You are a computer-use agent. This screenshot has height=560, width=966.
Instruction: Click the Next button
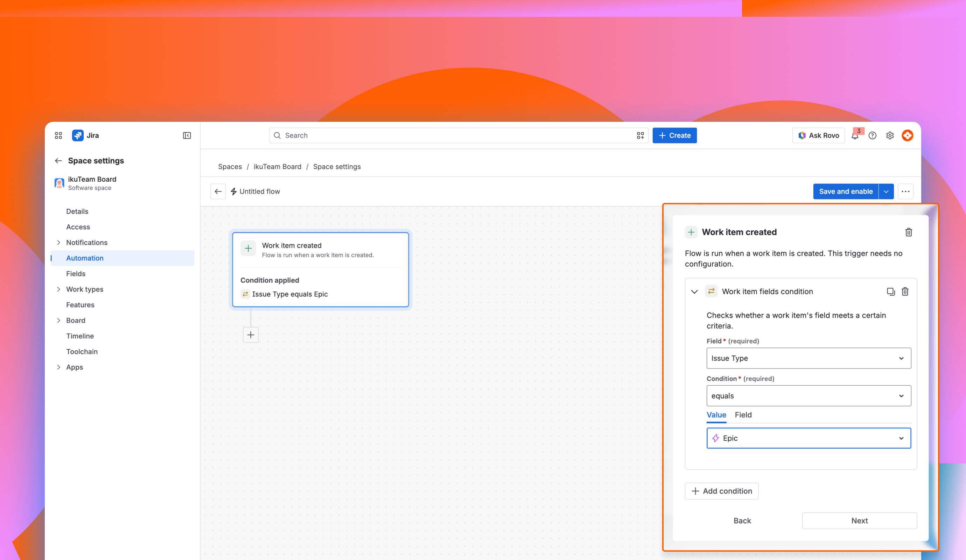(x=860, y=520)
